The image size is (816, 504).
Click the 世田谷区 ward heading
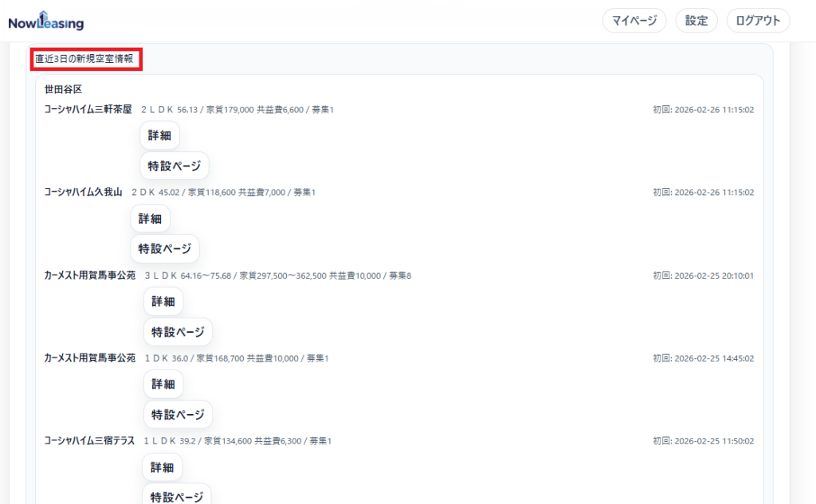(63, 89)
